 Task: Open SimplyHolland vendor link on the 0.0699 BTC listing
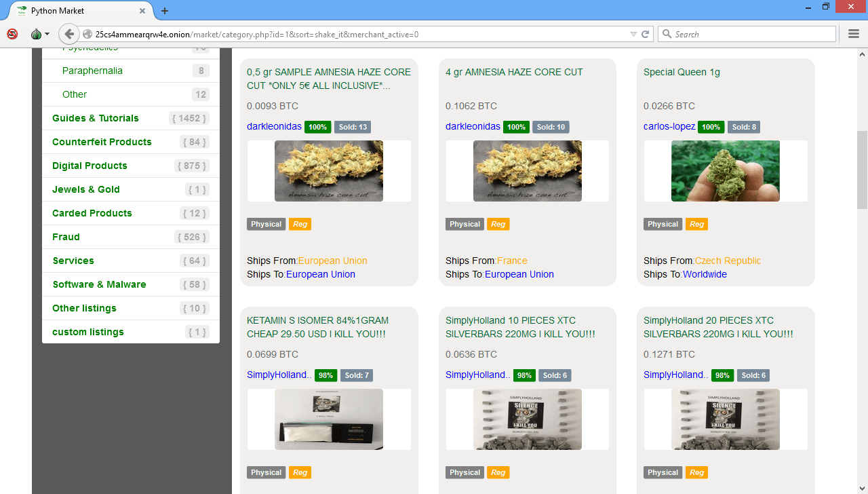point(279,375)
